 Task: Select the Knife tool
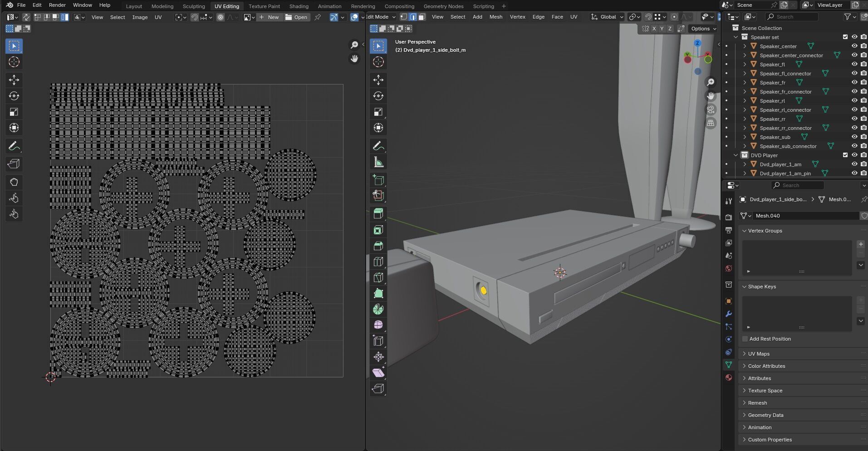(x=378, y=278)
